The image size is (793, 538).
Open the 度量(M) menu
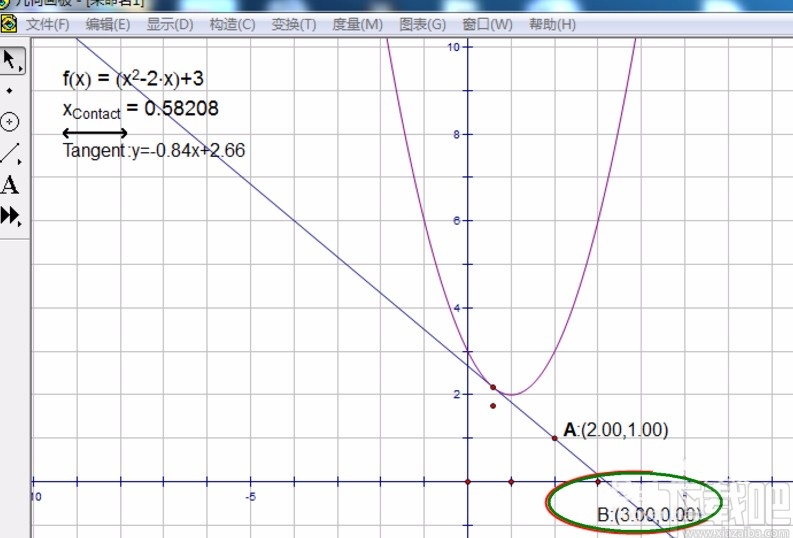click(x=359, y=24)
